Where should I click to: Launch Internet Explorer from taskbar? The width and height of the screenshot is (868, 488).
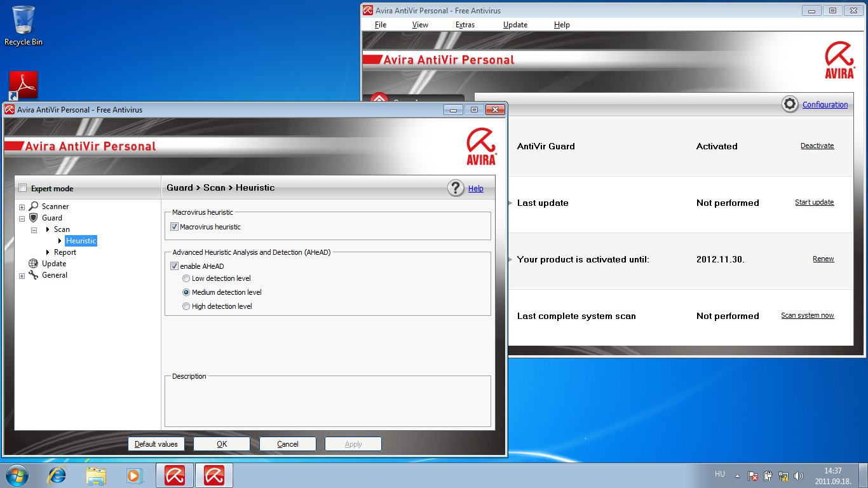pos(58,475)
